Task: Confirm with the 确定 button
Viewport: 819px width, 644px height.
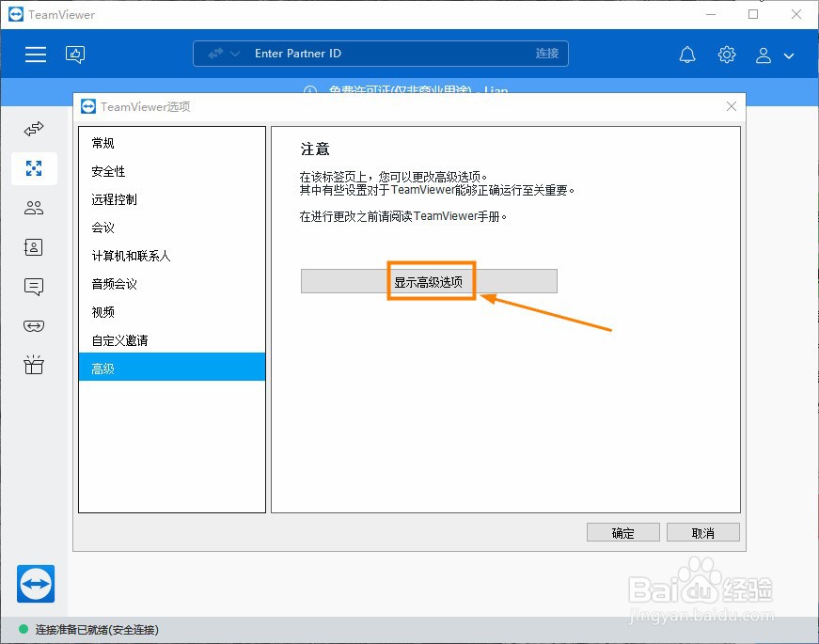Action: pos(622,533)
